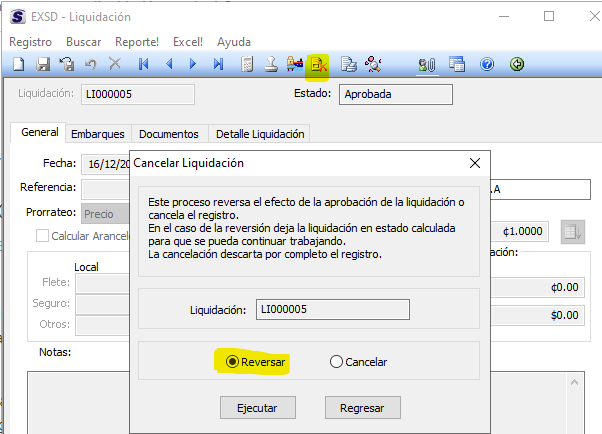
Task: Go to the last record arrow
Action: [218, 65]
